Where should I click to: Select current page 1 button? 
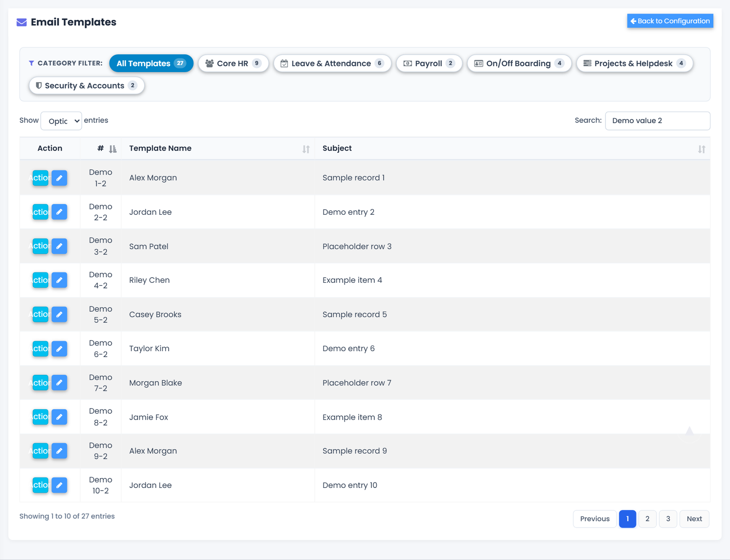627,519
